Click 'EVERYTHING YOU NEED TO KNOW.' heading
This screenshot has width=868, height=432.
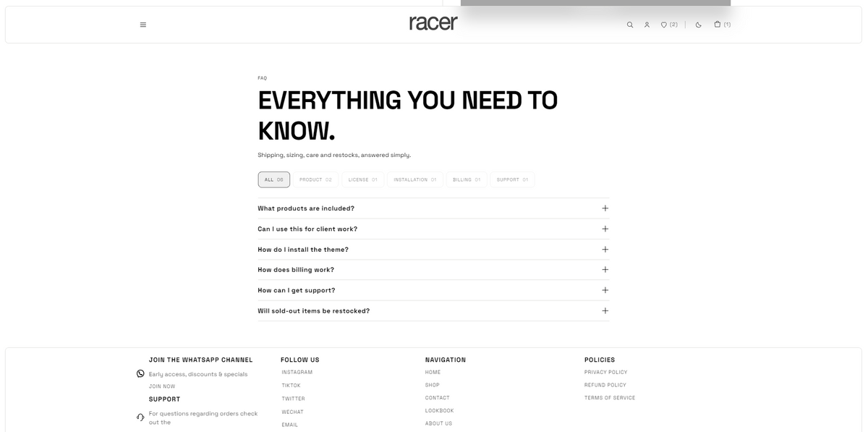pos(407,116)
